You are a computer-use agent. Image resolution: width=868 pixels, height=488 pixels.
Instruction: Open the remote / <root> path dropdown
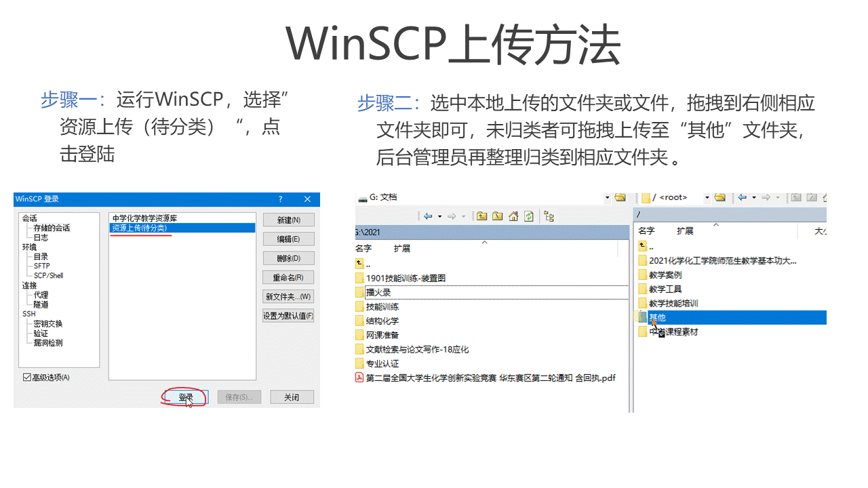pyautogui.click(x=707, y=197)
